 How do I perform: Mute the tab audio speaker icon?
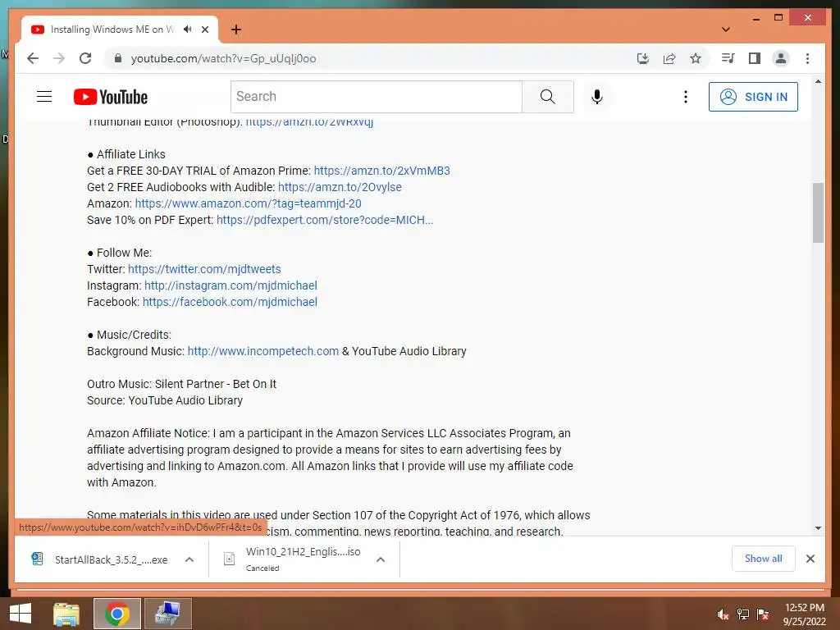coord(188,30)
